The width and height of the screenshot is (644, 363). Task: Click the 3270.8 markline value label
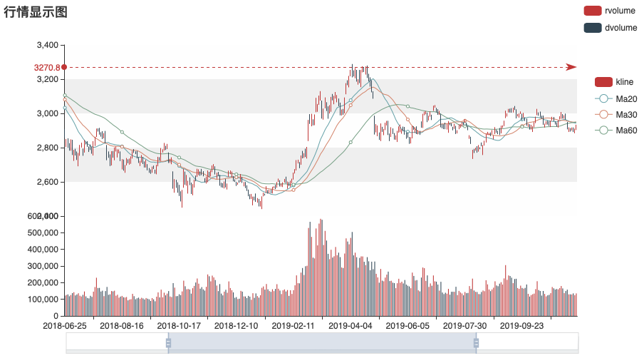(x=46, y=68)
